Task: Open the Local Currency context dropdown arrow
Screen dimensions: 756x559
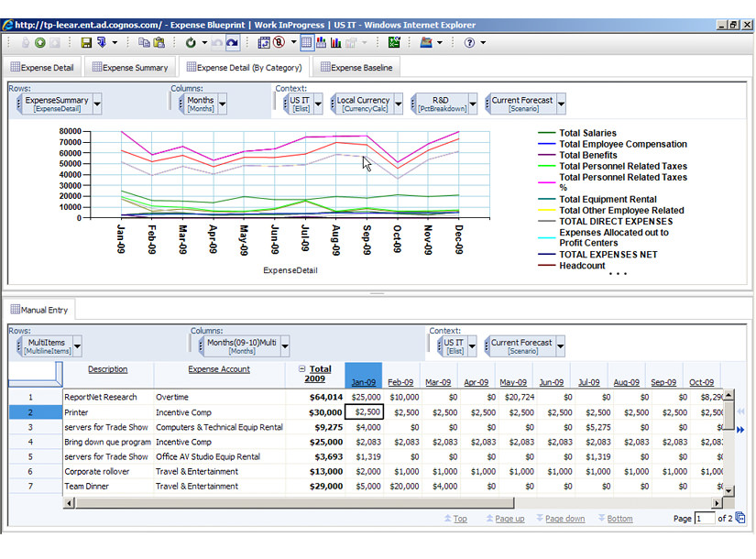Action: pos(399,104)
